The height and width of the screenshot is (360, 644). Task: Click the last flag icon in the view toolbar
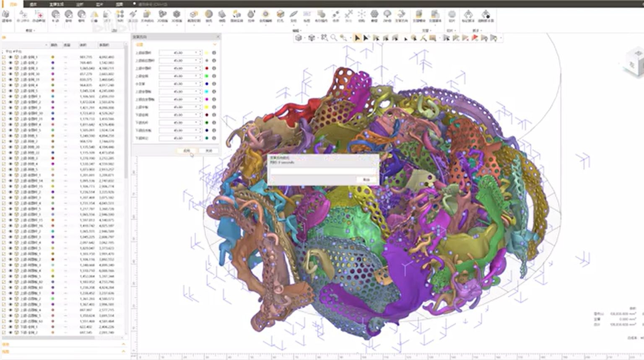pos(494,38)
